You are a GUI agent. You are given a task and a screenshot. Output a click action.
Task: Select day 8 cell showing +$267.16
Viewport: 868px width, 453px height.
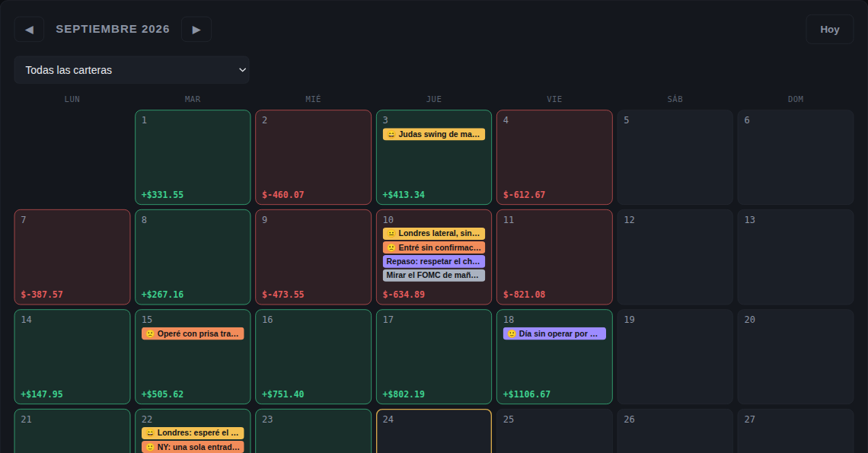193,257
